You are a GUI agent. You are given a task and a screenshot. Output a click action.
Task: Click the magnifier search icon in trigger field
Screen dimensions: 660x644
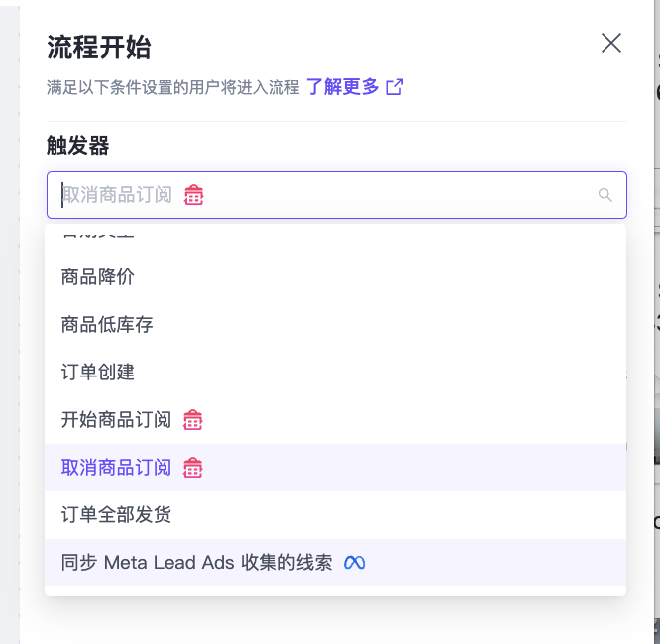(x=605, y=195)
